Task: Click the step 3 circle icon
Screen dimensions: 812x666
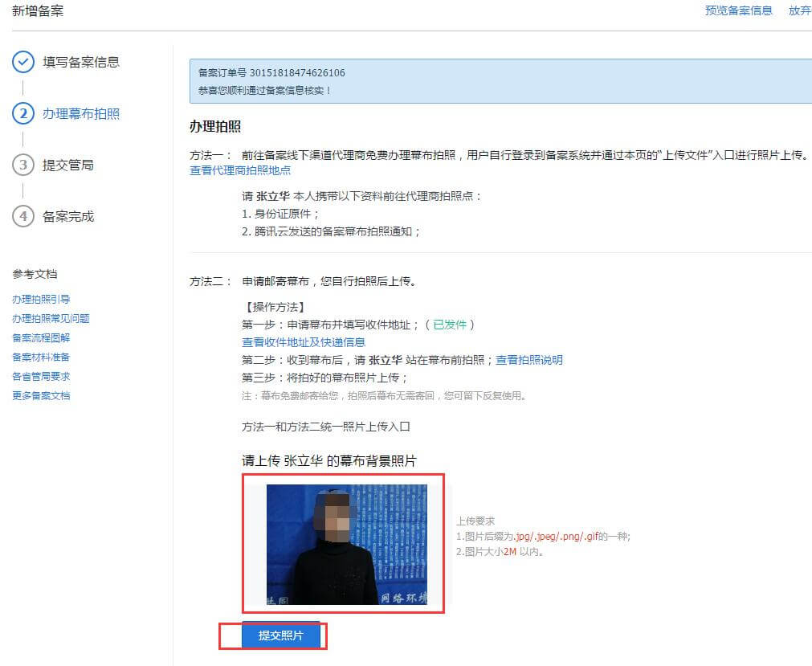Action: point(23,165)
